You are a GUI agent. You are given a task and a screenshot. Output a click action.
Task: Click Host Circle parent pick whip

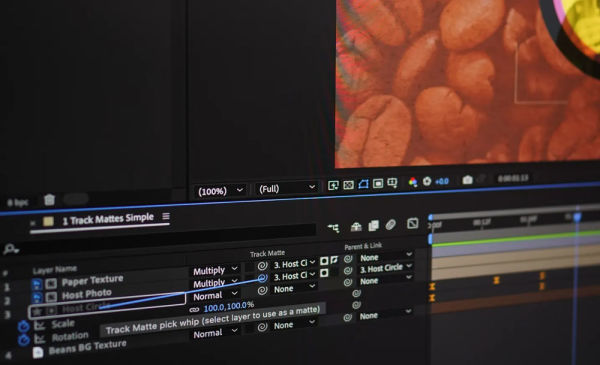point(348,283)
